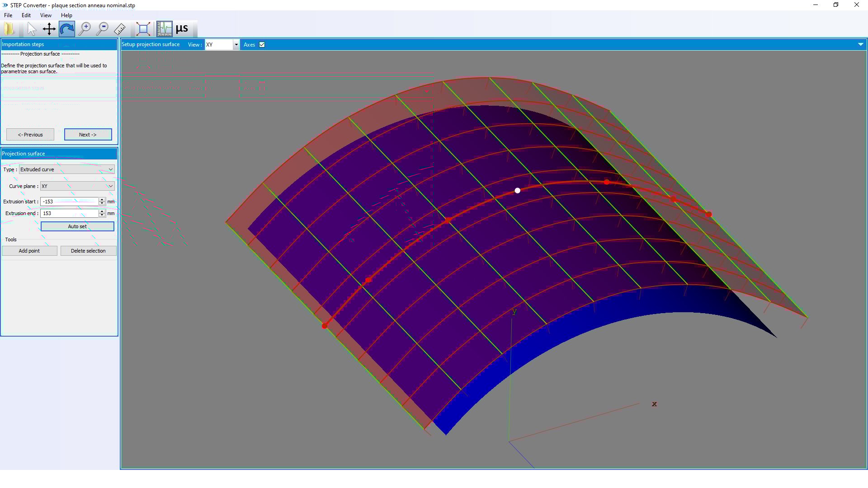Select the rotate view tool
Screen dimensions: 868x488
click(x=66, y=28)
